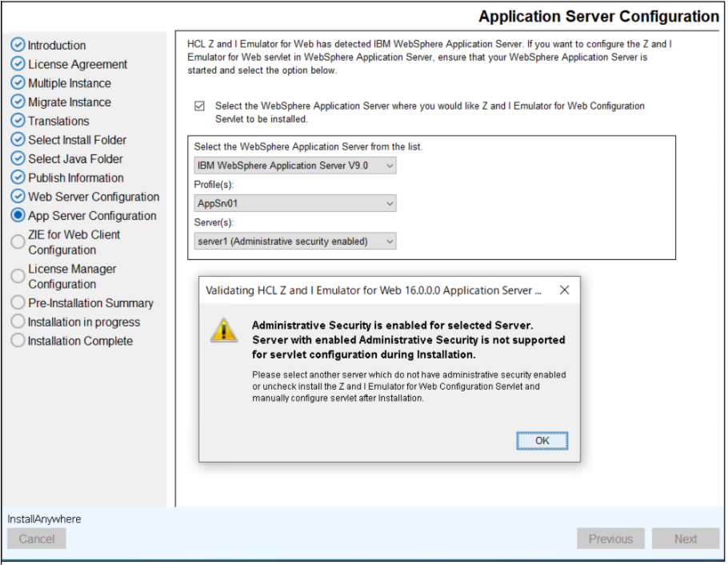Click the Web Server Configuration checkmark icon
The height and width of the screenshot is (565, 728).
click(x=18, y=197)
